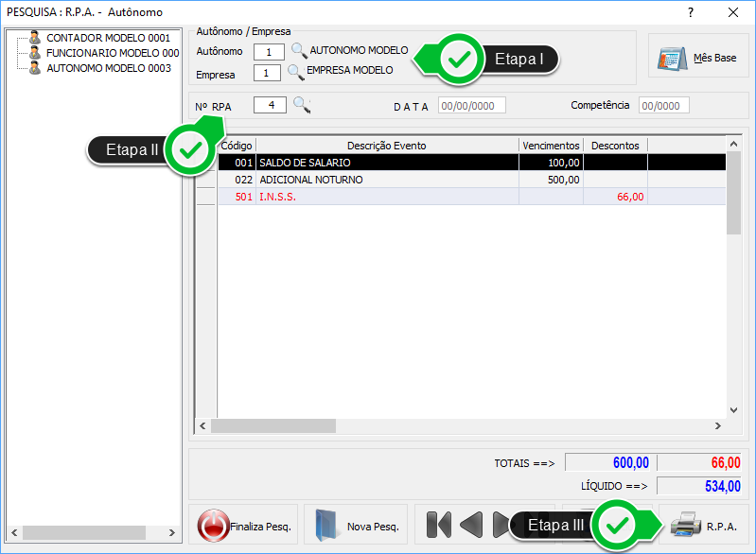Go to previous record arrow
This screenshot has height=554, width=756.
pyautogui.click(x=471, y=525)
